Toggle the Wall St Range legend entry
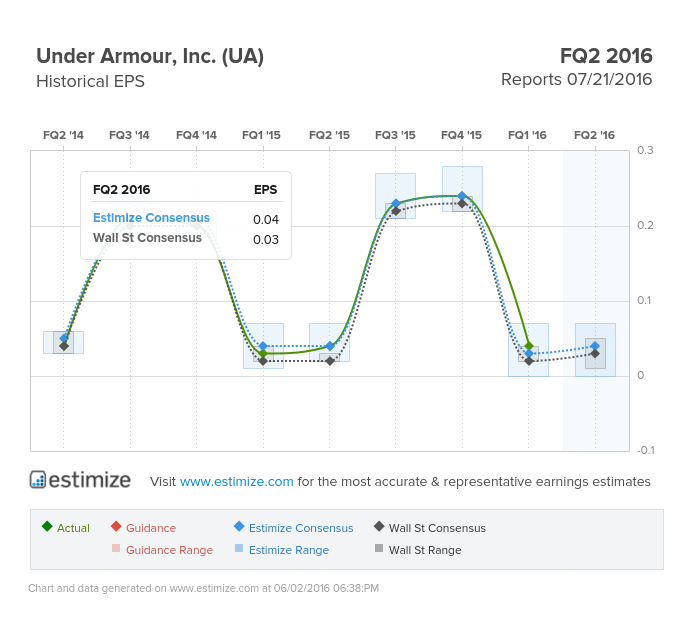The image size is (685, 620). pyautogui.click(x=418, y=550)
